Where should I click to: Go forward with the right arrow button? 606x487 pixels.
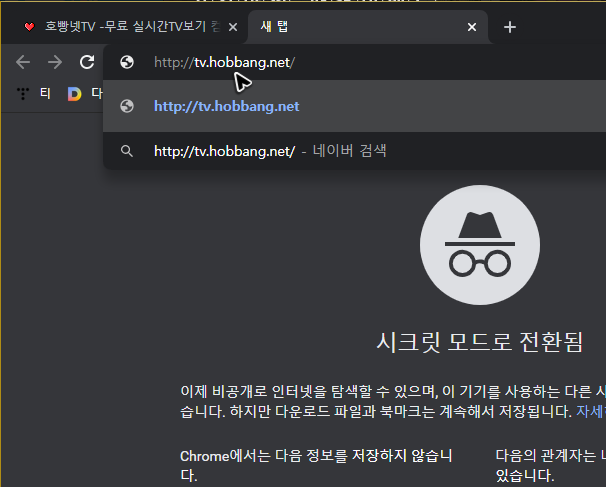[x=55, y=62]
